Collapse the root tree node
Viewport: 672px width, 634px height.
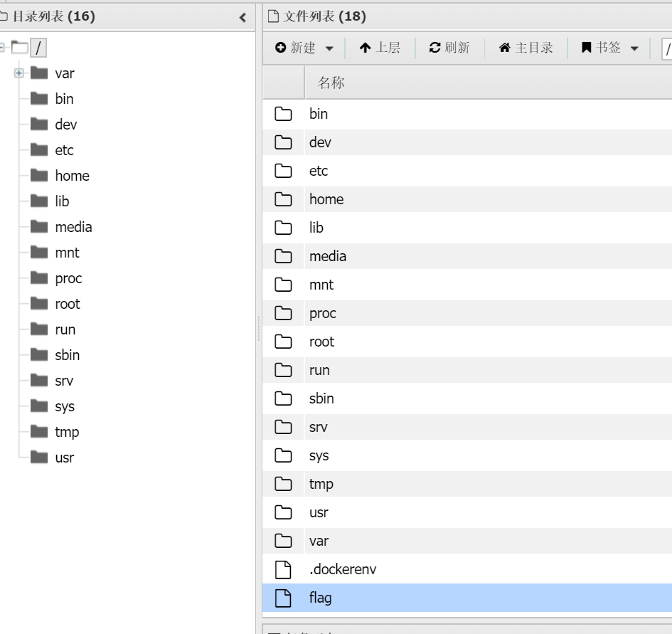(x=2, y=48)
